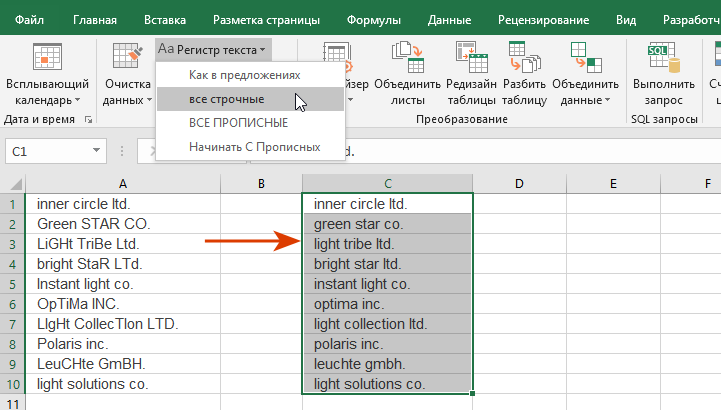The height and width of the screenshot is (410, 721).
Task: Select column E header
Action: pyautogui.click(x=613, y=184)
